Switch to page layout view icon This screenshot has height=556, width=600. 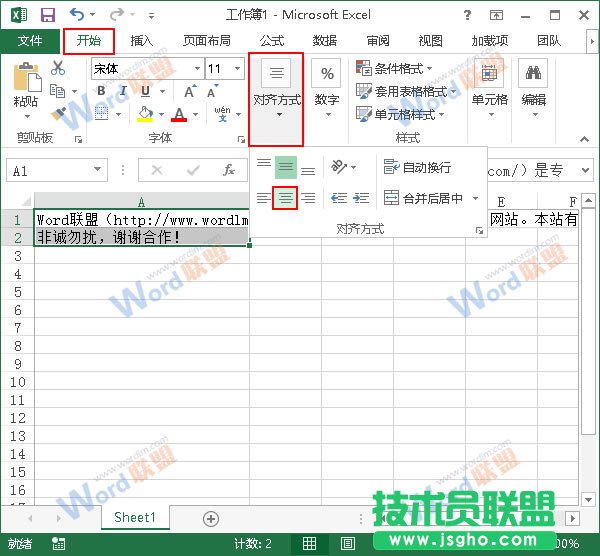pos(347,543)
